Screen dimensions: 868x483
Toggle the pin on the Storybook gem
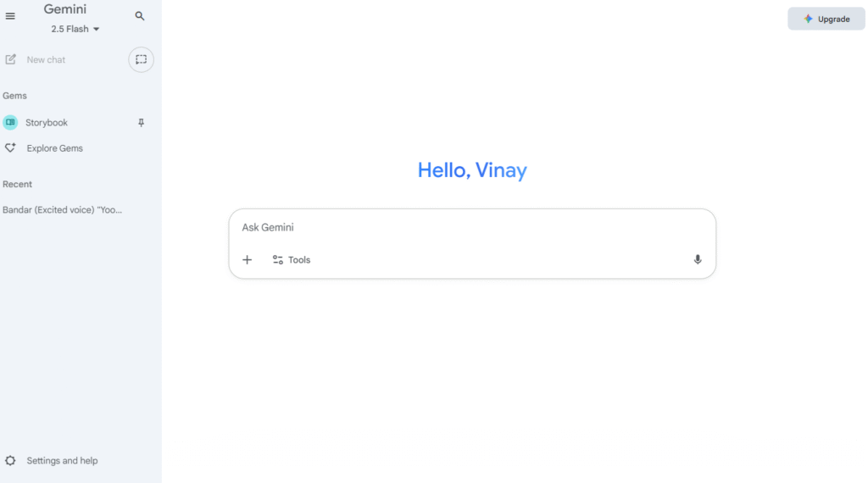(142, 123)
